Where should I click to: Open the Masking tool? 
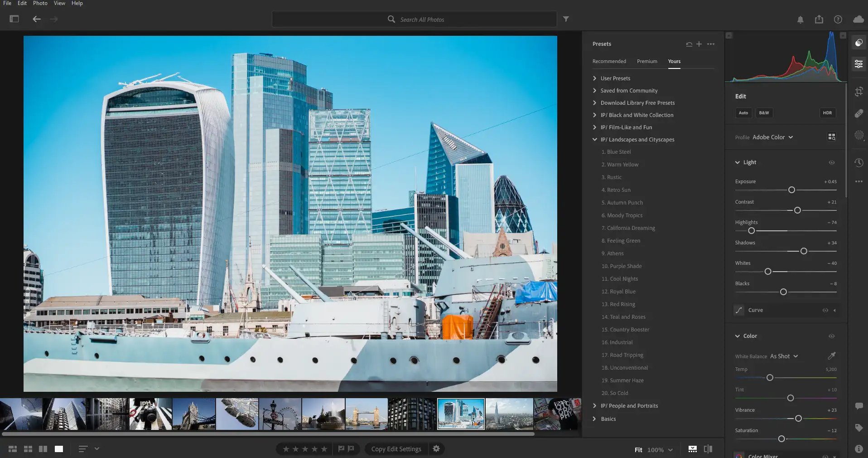tap(858, 135)
